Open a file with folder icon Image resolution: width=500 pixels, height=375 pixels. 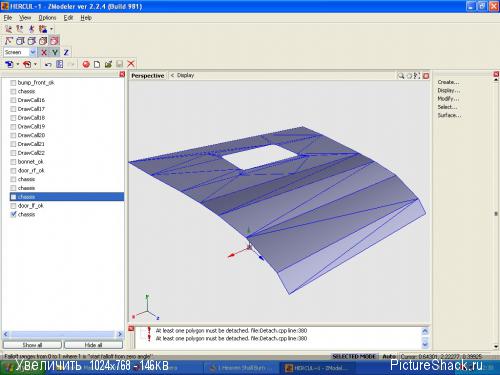tap(108, 64)
